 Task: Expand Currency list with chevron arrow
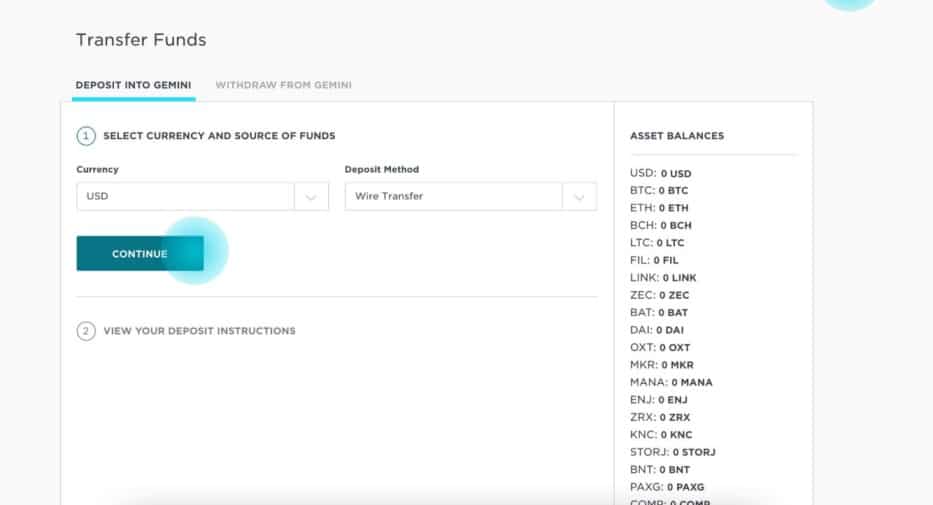click(x=311, y=197)
